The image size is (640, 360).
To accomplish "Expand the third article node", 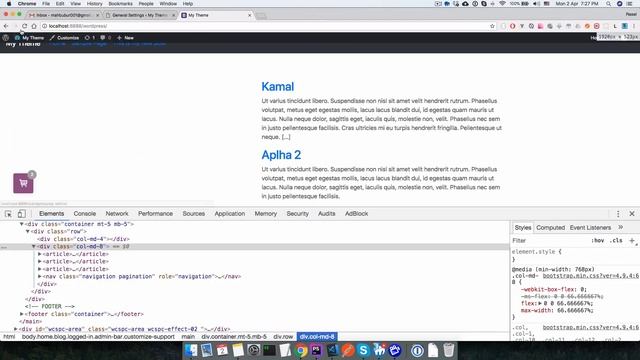I will click(x=40, y=269).
